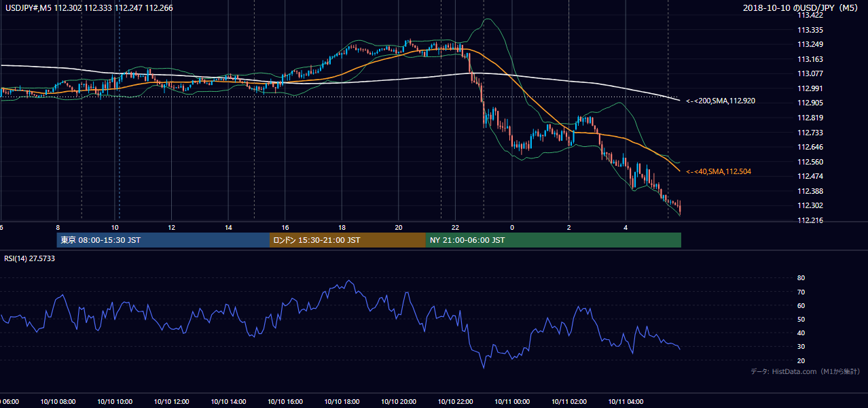This screenshot has width=868, height=408.
Task: Click price axis value 112.819
Action: (x=810, y=118)
